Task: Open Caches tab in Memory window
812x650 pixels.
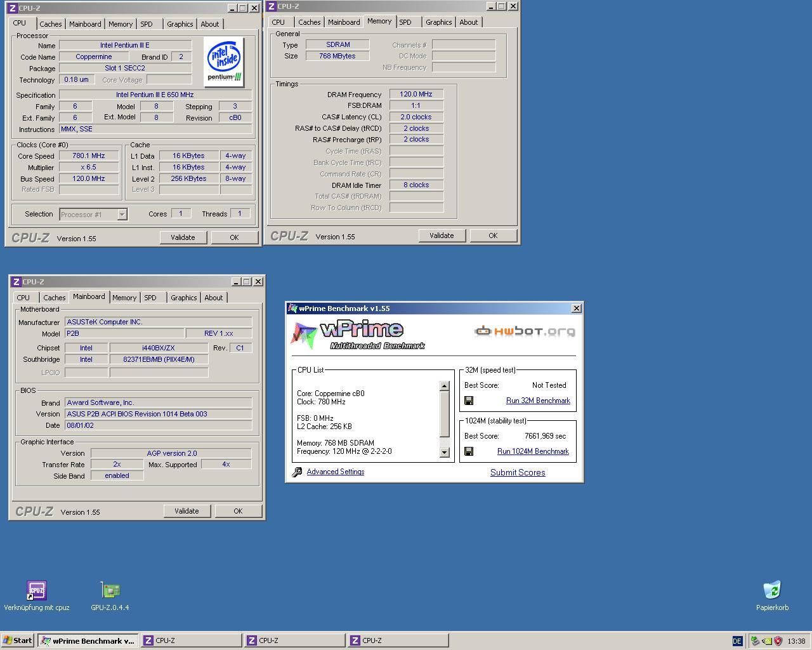Action: tap(310, 22)
